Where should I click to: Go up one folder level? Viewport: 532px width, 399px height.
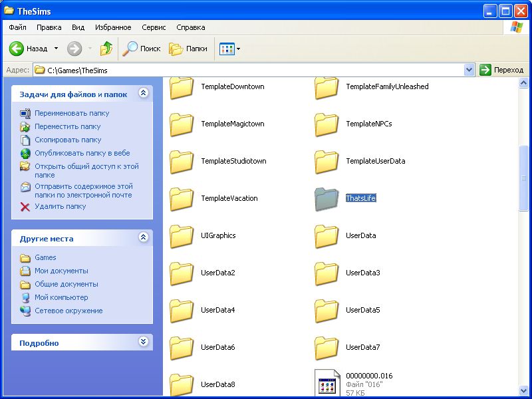106,49
